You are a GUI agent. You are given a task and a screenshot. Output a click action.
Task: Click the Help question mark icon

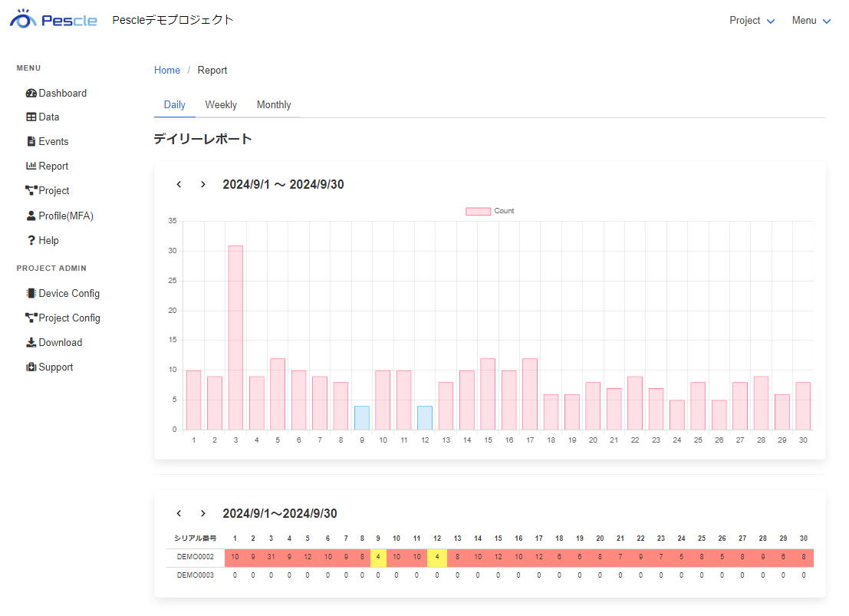pos(31,241)
